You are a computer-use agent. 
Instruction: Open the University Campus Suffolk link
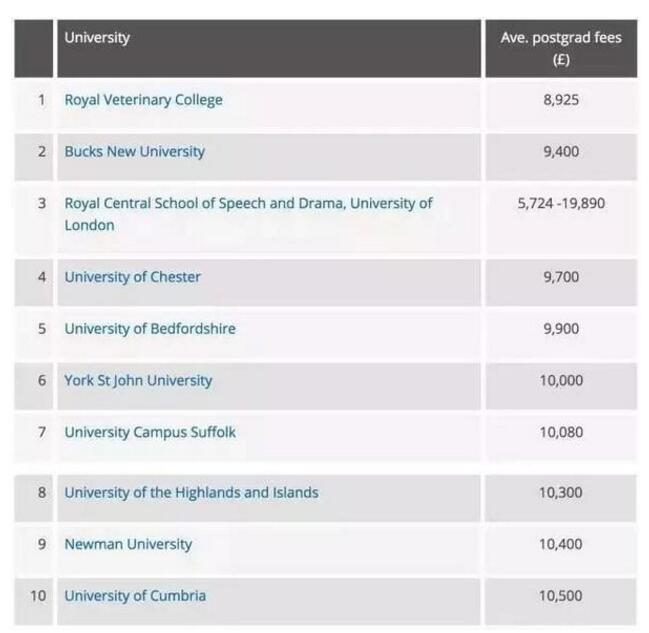[x=150, y=433]
